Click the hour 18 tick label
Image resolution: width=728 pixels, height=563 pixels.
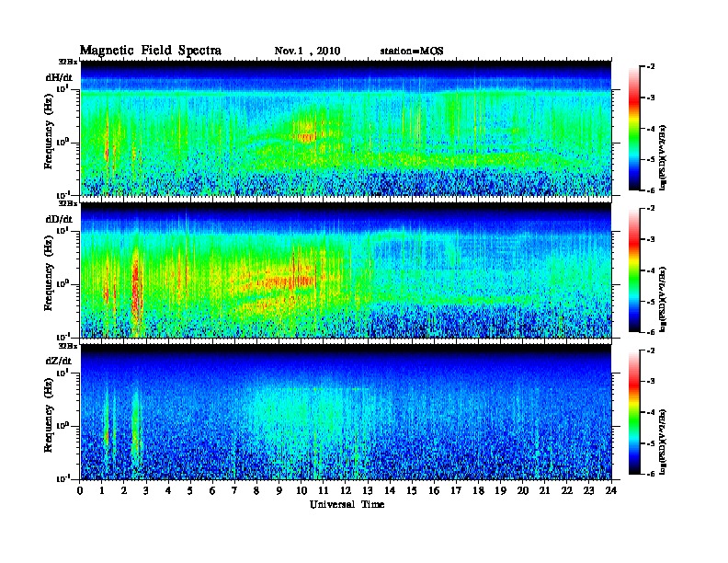(479, 491)
